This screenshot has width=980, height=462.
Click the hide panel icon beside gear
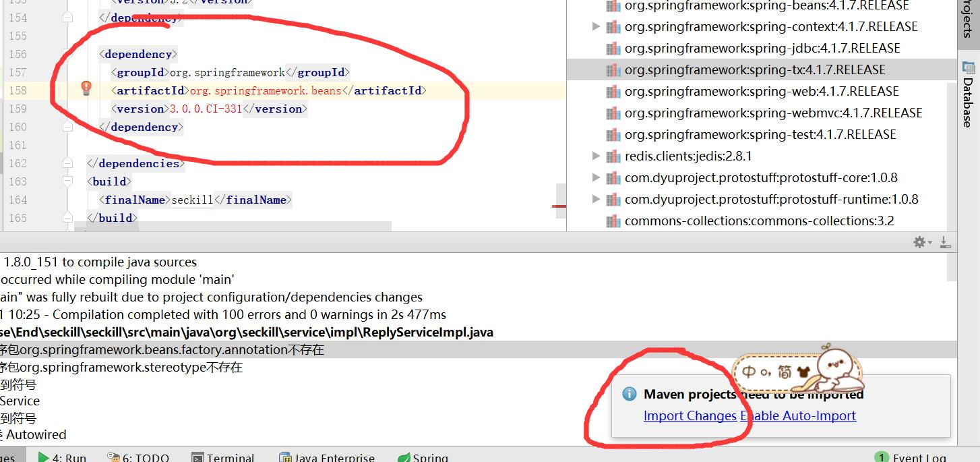pos(945,241)
